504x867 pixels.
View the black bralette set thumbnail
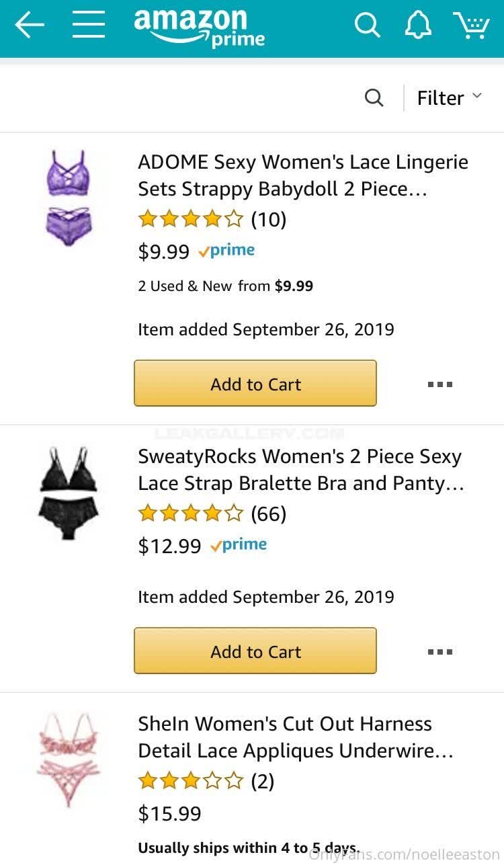68,493
